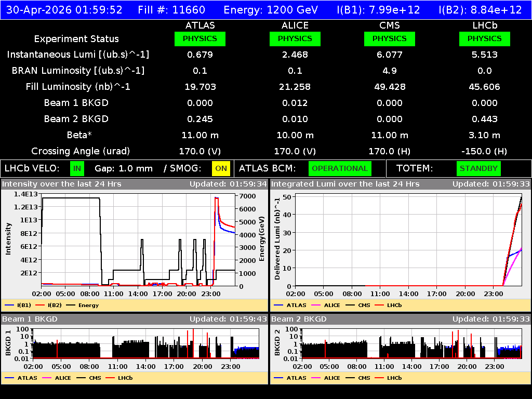Click the TOTEM STANDBY indicator

[478, 169]
